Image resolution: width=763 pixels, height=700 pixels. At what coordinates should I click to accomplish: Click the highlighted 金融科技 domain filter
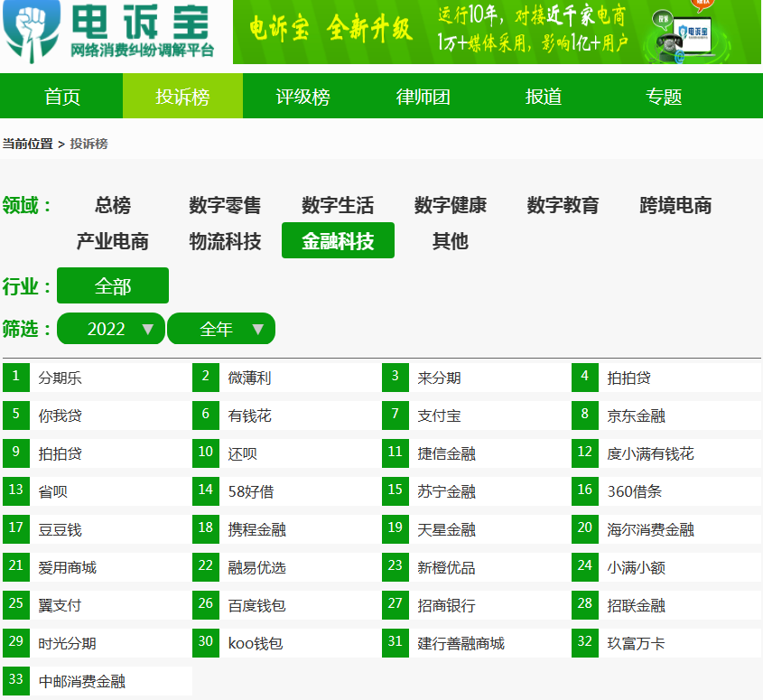tap(338, 240)
